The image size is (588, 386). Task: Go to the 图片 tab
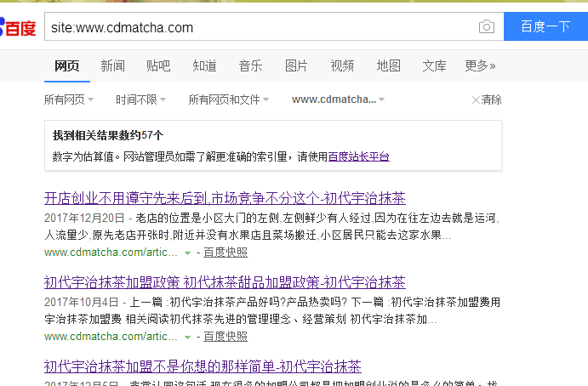[x=296, y=66]
